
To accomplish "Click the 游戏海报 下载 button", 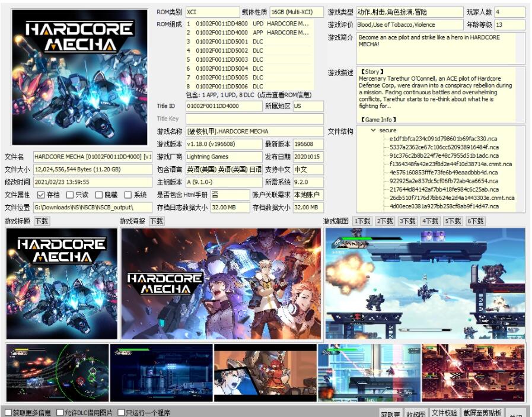I will click(x=157, y=221).
